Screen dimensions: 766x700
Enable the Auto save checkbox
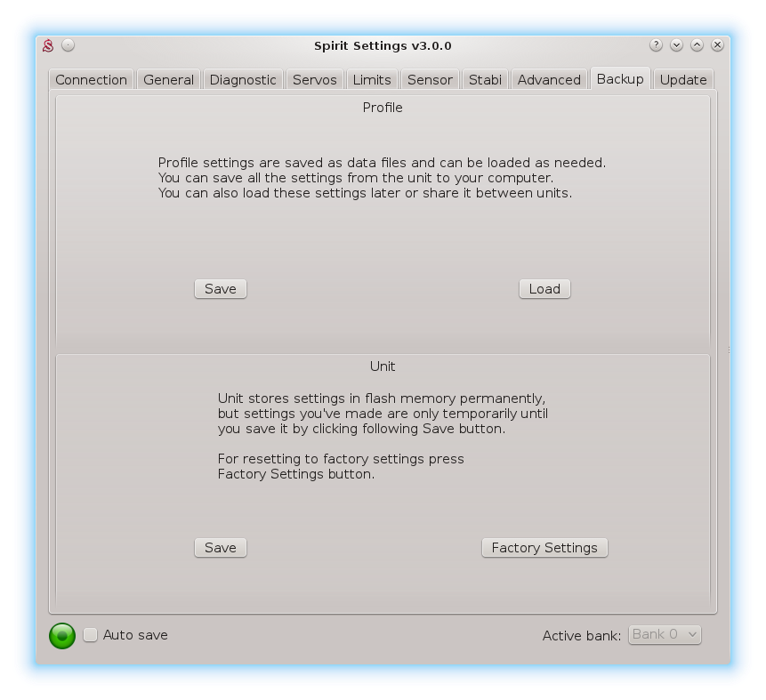(91, 635)
